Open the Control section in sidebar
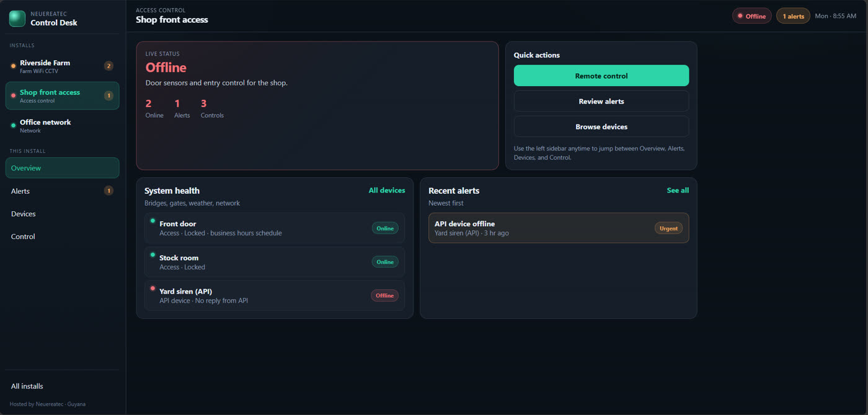 click(x=62, y=237)
